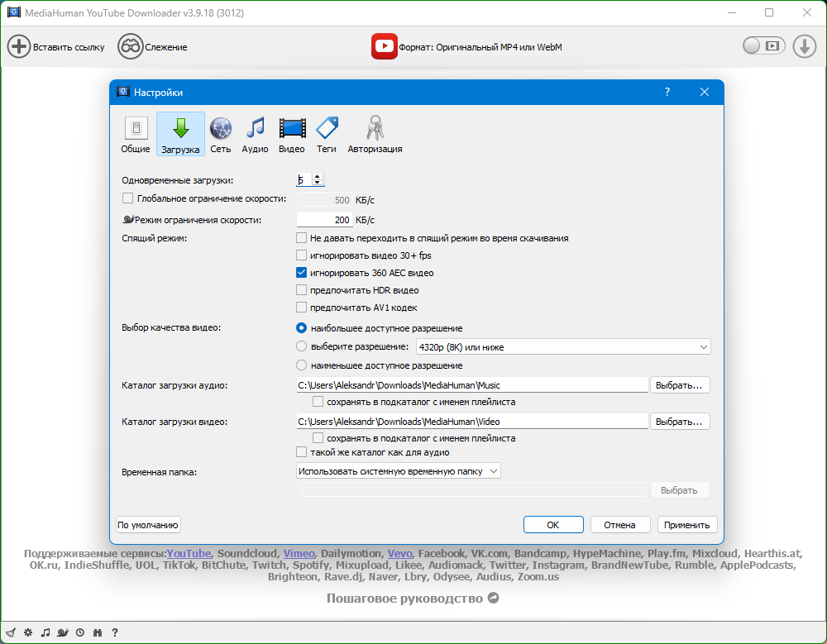
Task: Toggle the video mode switch in toolbar
Action: click(762, 46)
